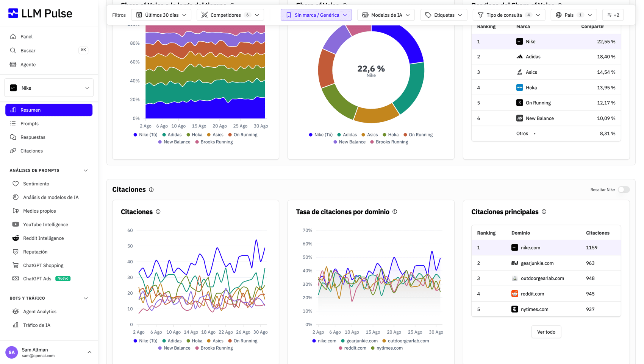This screenshot has height=364, width=644.
Task: Click the ChatGPT Ads icon
Action: [16, 278]
